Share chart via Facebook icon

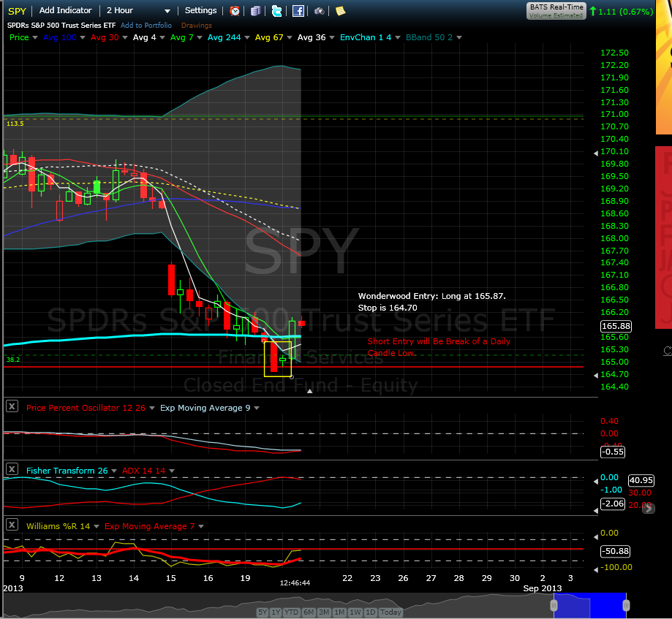[298, 11]
